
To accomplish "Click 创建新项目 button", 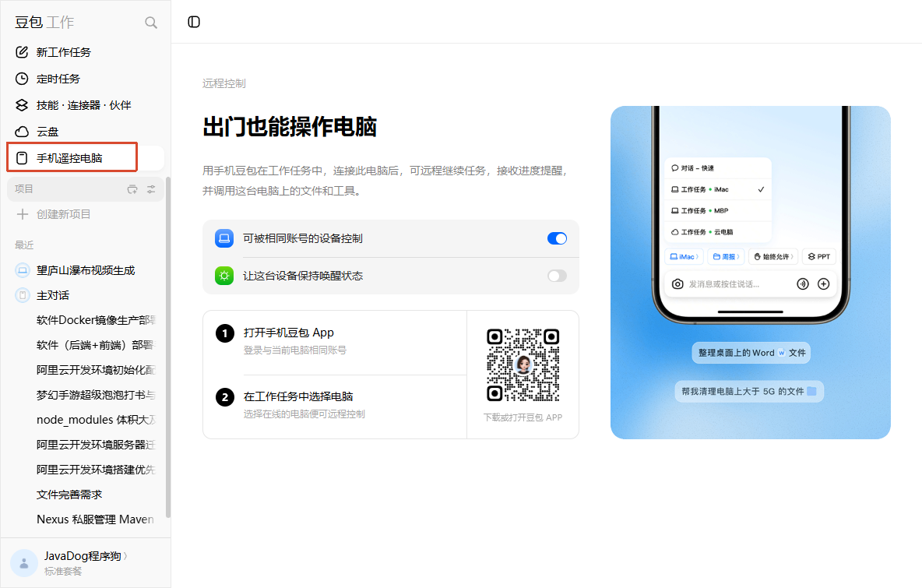I will pos(85,215).
